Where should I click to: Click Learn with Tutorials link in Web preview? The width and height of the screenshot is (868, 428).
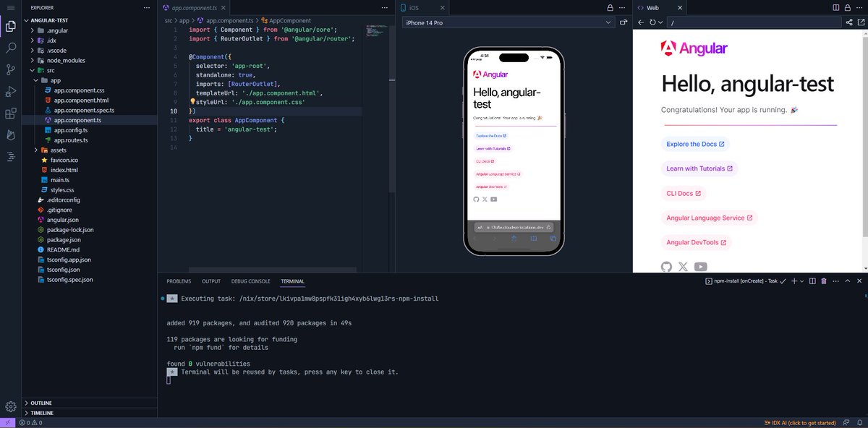[x=699, y=168]
